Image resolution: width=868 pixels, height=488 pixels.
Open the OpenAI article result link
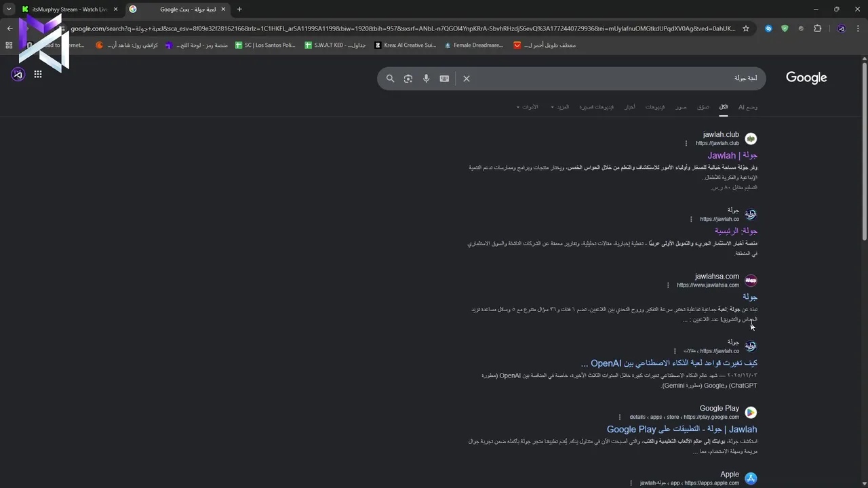point(669,363)
